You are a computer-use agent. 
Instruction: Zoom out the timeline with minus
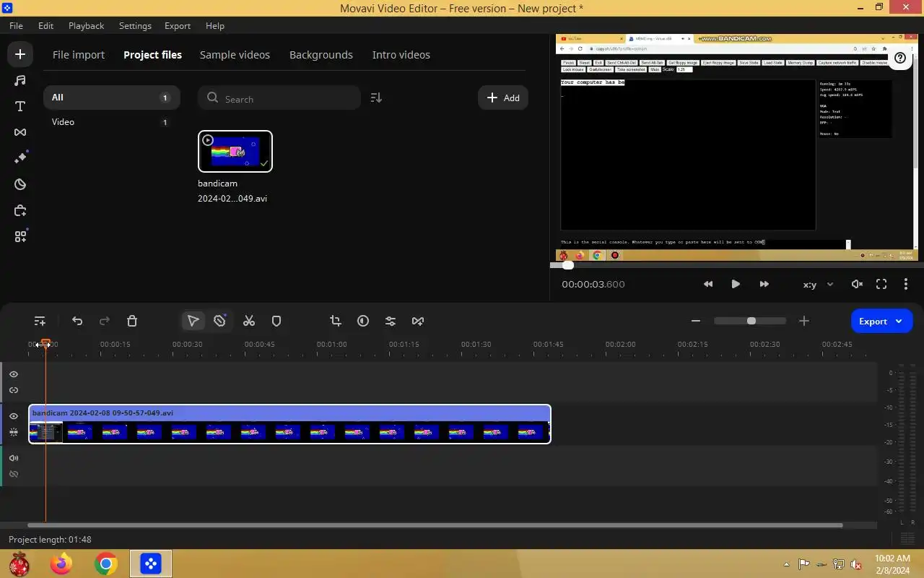696,321
